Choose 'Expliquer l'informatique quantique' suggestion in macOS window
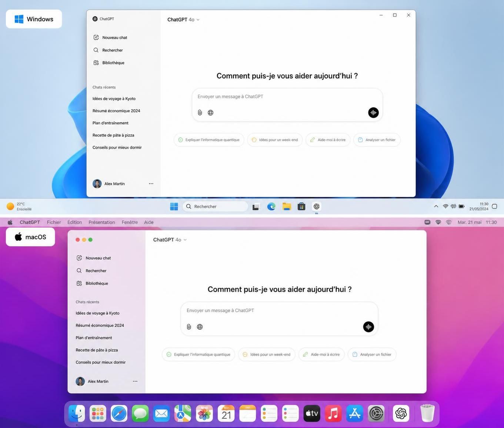The height and width of the screenshot is (428, 504). (x=198, y=354)
